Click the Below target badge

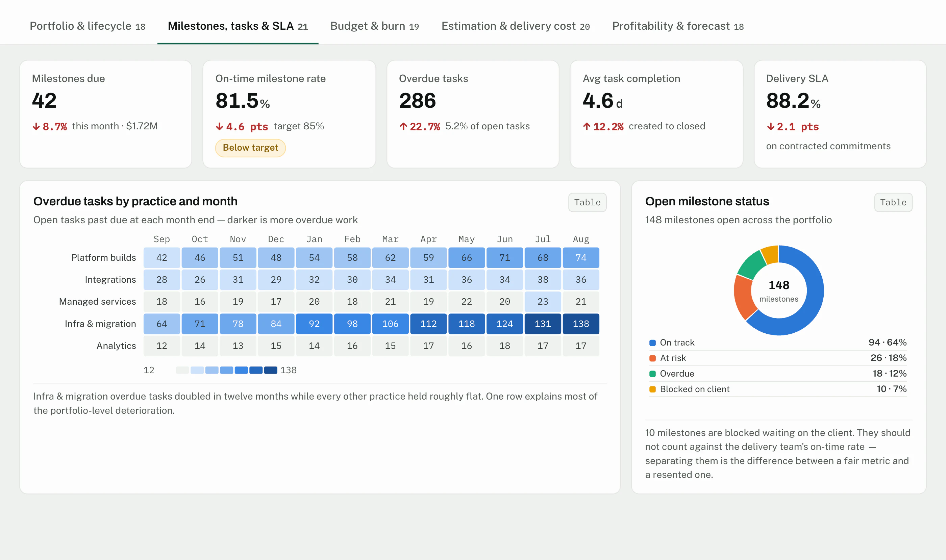click(250, 148)
